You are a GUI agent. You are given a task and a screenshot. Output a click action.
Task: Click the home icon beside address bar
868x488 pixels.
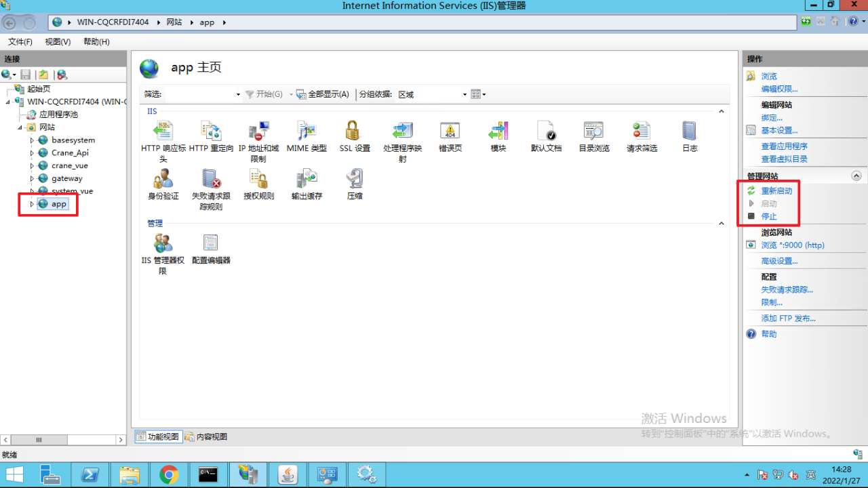(x=835, y=22)
